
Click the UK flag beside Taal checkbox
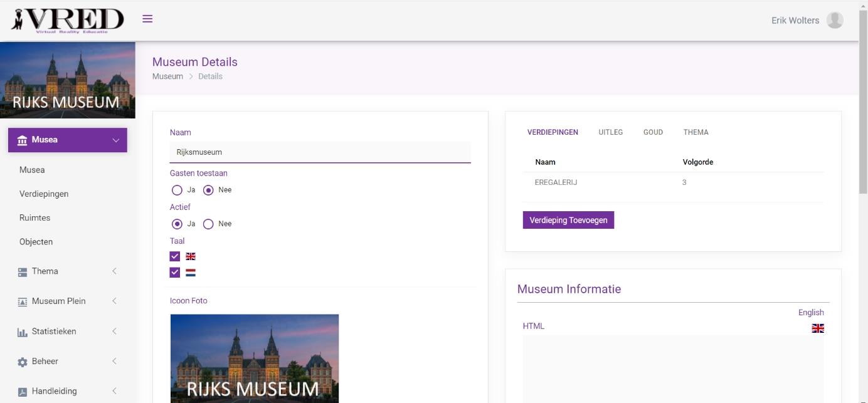191,256
